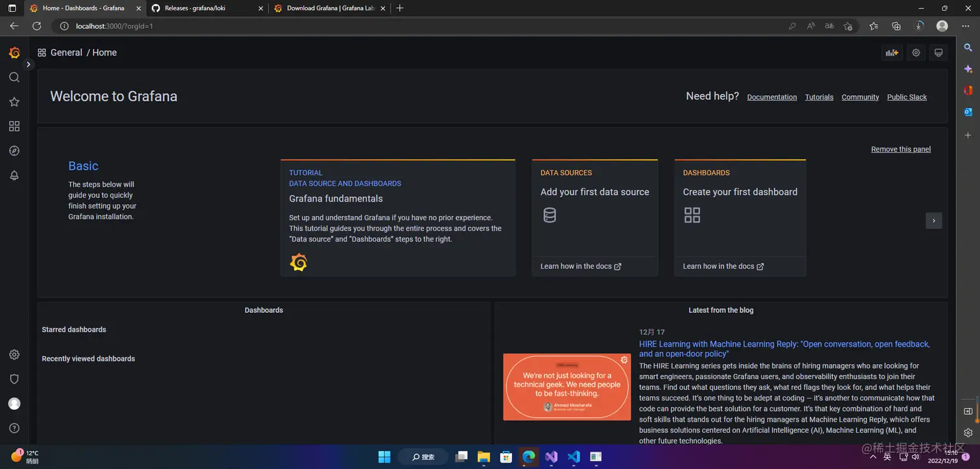Open the Configuration gear in the sidebar
Viewport: 980px width, 469px height.
14,354
